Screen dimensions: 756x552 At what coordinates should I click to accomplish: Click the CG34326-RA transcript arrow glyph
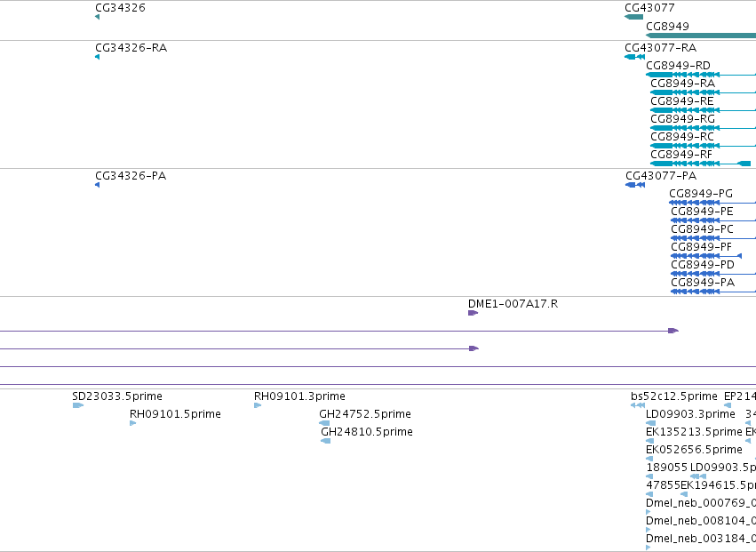pyautogui.click(x=98, y=57)
